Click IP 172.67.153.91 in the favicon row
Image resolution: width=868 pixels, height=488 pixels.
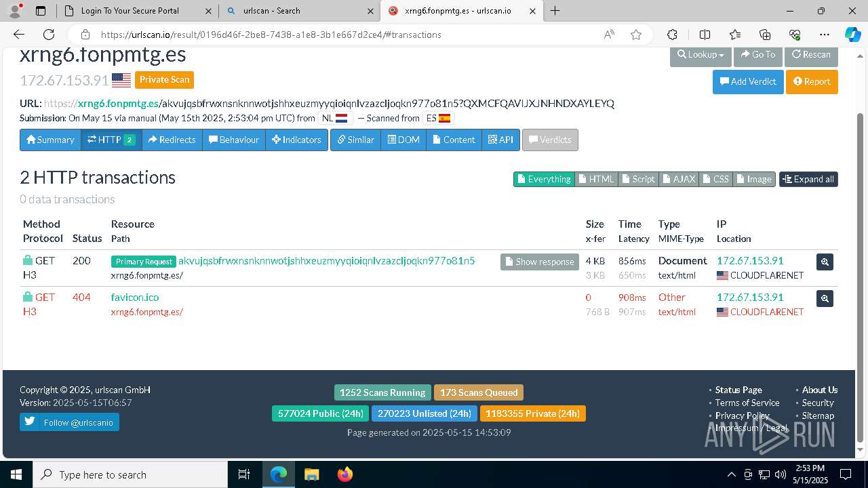point(750,297)
